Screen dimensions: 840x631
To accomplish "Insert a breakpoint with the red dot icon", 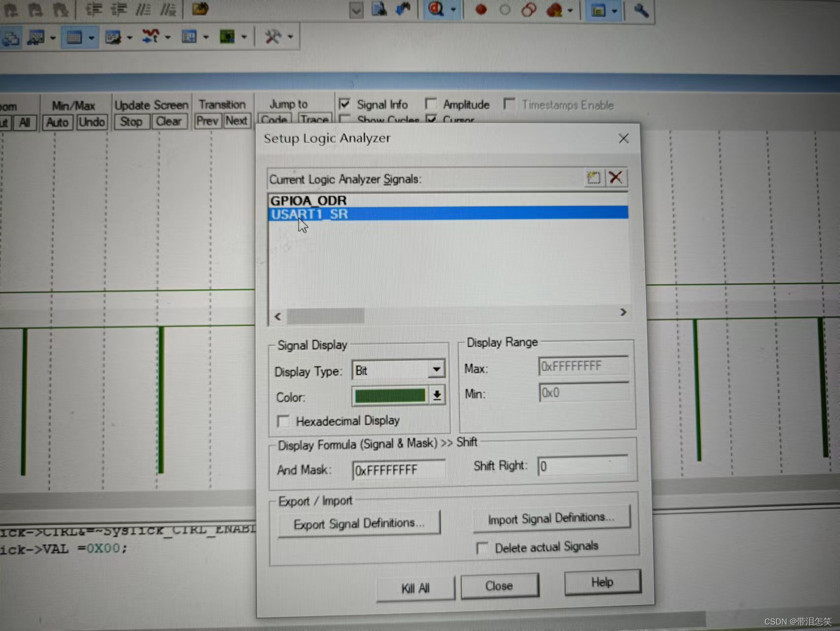I will 482,9.
